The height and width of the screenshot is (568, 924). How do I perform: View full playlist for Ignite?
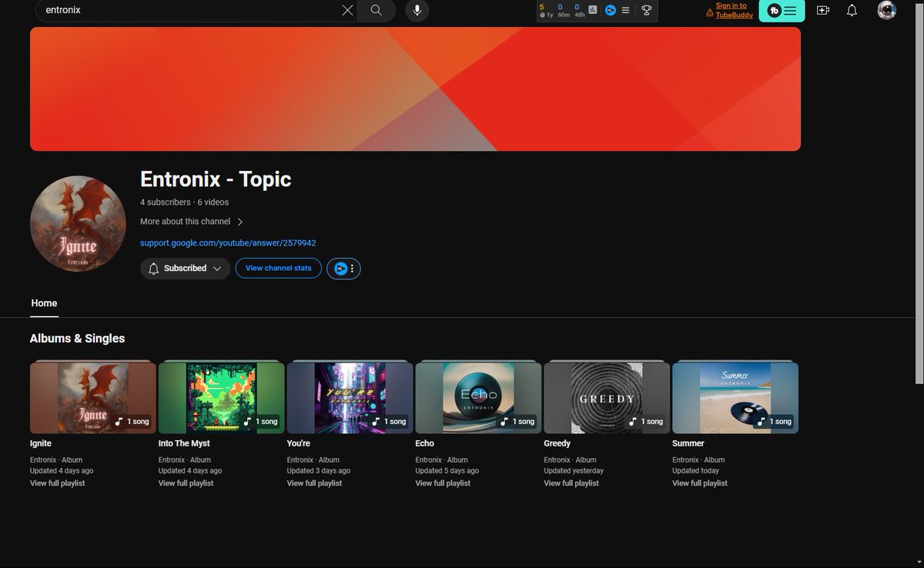58,483
